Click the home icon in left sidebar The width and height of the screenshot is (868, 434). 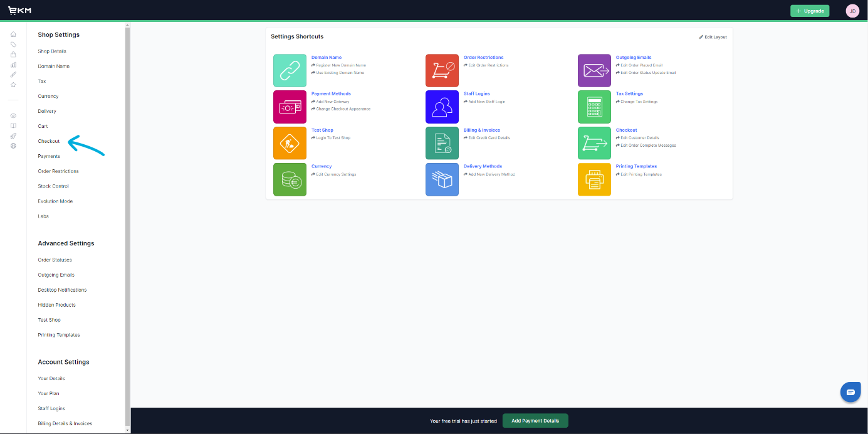13,34
